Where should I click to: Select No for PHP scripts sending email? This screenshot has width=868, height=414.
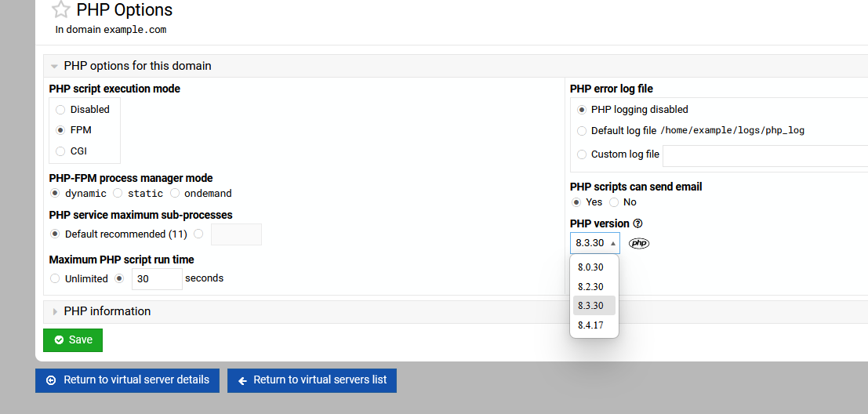pos(614,202)
